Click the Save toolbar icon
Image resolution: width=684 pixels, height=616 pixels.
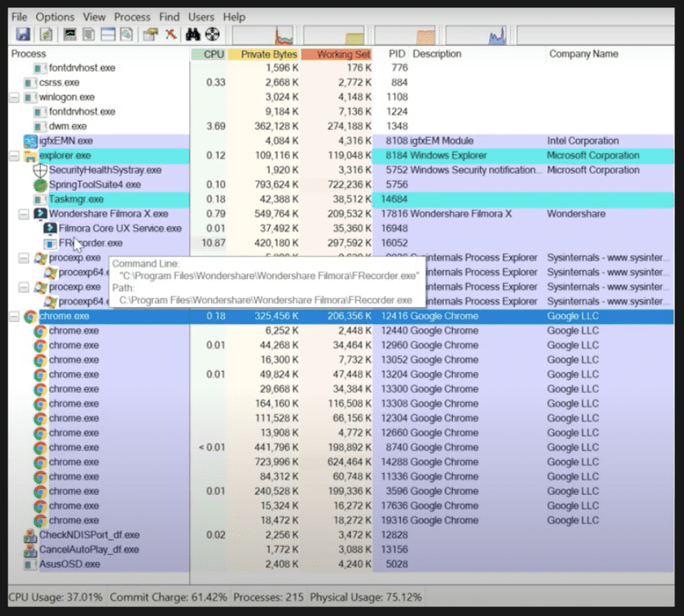24,34
